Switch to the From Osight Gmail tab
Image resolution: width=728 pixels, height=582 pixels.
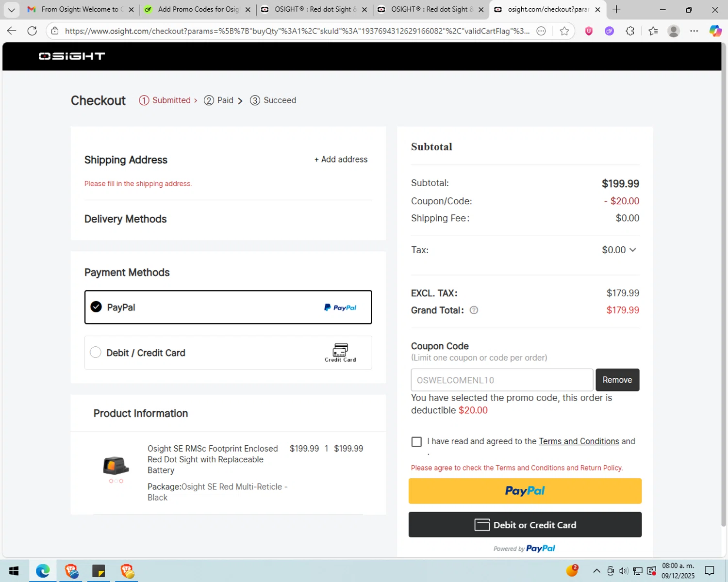pos(80,9)
